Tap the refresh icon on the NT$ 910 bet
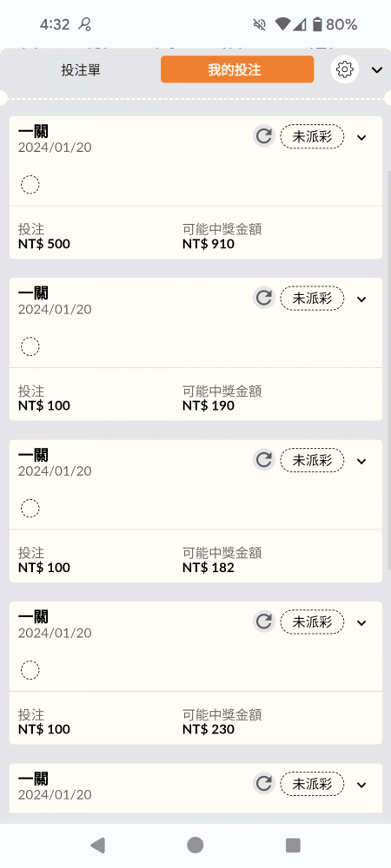Image resolution: width=391 pixels, height=868 pixels. click(x=264, y=136)
